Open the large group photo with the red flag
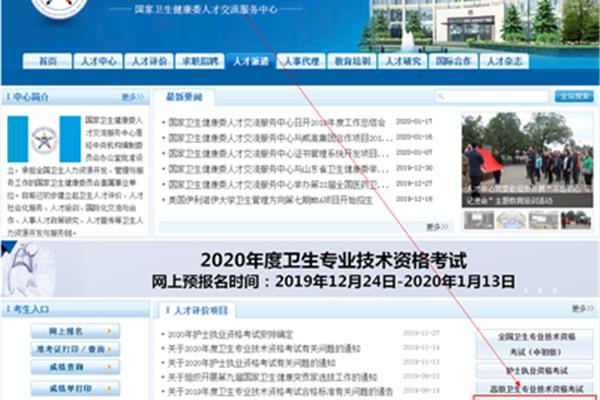 click(527, 160)
